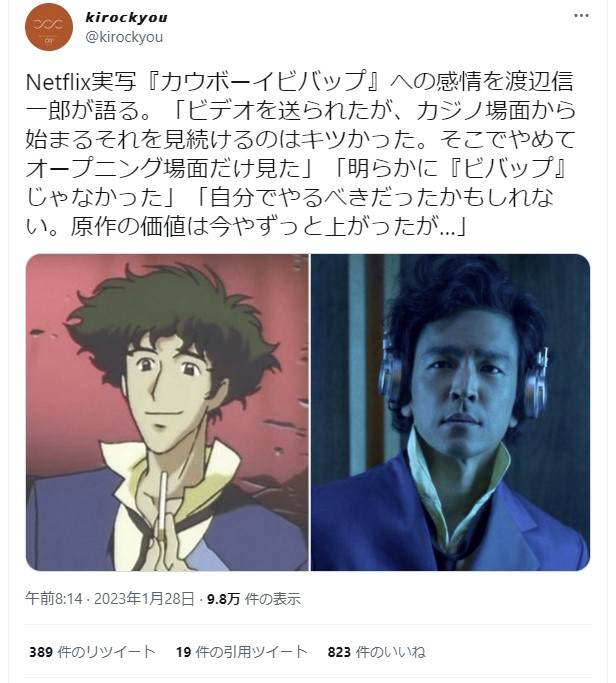Click the bold kirockyou display name
616x683 pixels.
pyautogui.click(x=126, y=17)
